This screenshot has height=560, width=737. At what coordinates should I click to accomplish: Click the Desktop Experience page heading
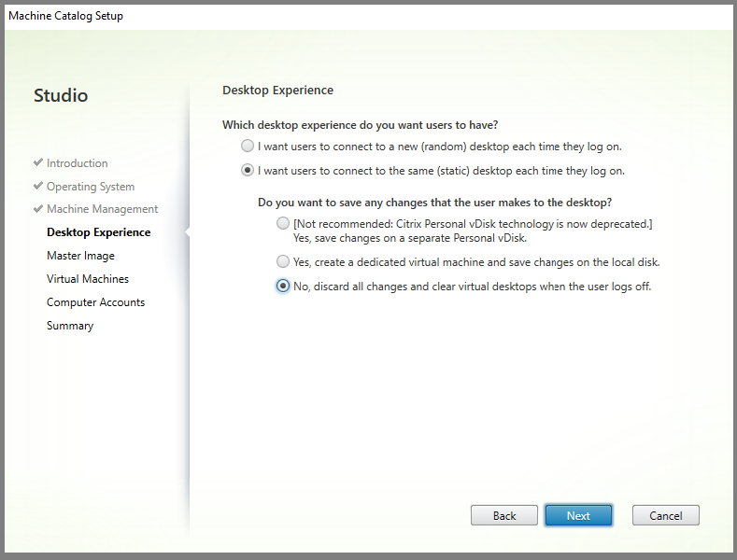[277, 90]
